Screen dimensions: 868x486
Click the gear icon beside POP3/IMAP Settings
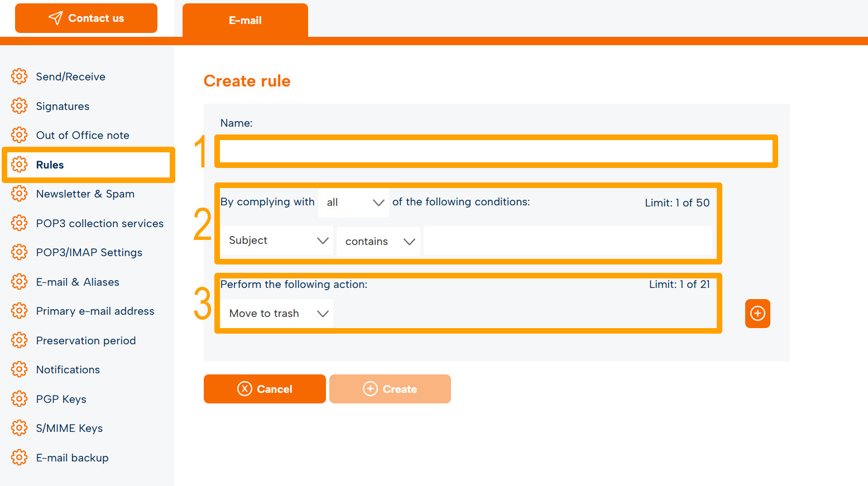click(19, 252)
